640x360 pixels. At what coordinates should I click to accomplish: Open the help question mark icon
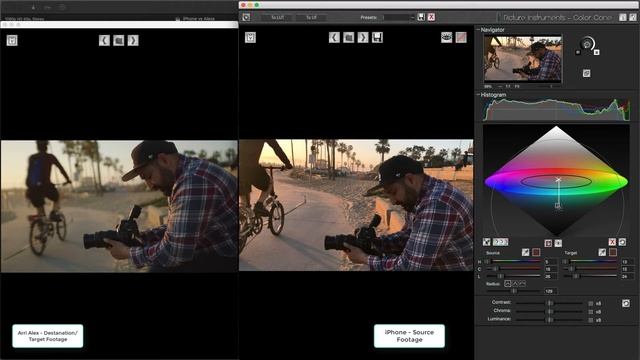[x=633, y=17]
